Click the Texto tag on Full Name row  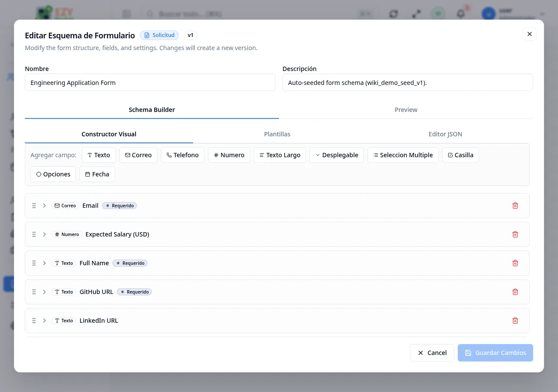point(64,263)
